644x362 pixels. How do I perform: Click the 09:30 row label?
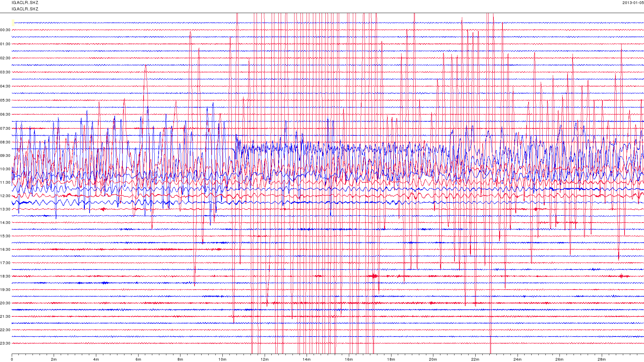tap(5, 156)
